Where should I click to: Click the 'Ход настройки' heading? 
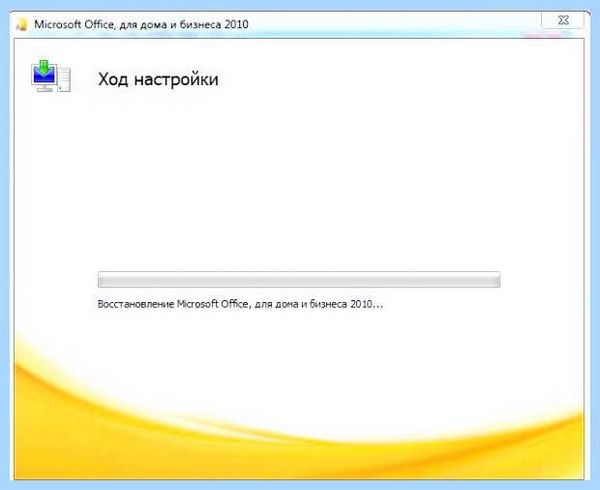pos(158,80)
